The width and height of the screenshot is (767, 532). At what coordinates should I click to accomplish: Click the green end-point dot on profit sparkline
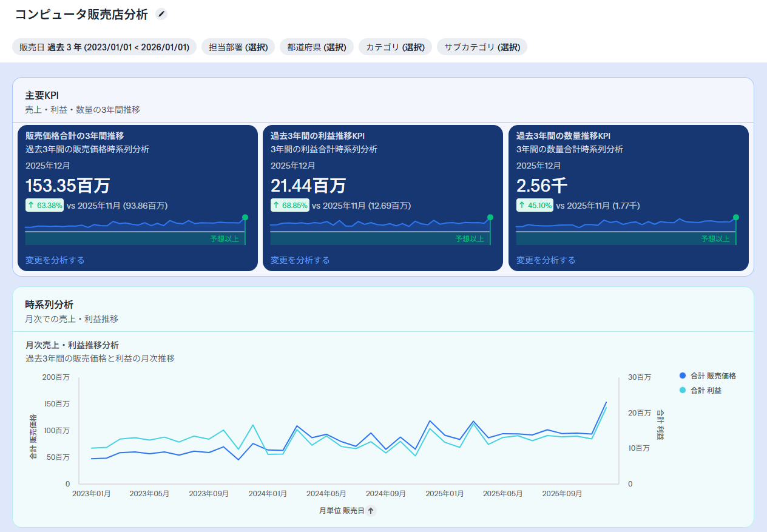pos(490,217)
